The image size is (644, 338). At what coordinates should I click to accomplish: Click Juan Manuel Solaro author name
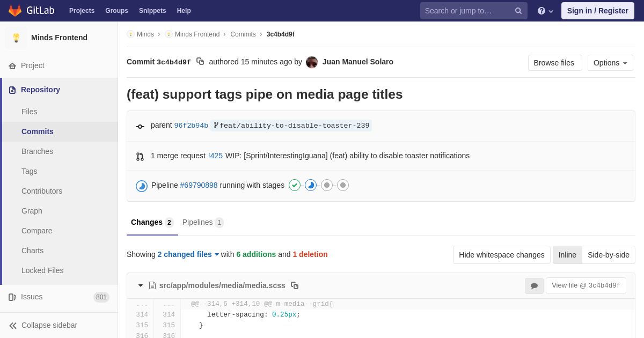coord(358,62)
